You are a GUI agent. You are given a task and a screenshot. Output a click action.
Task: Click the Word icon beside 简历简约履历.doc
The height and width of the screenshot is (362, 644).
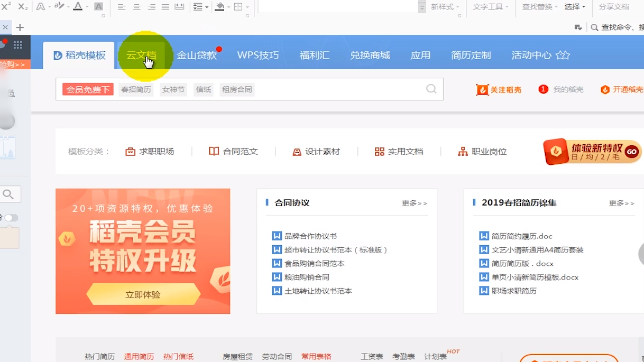pos(484,236)
